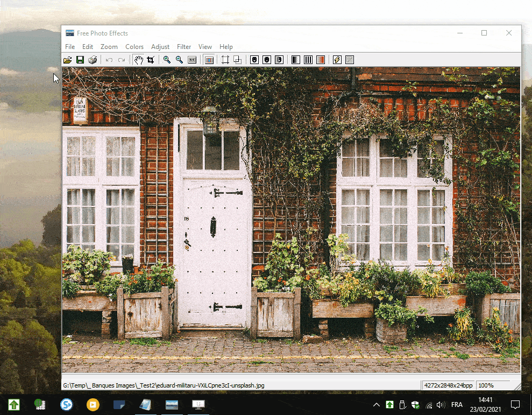Click the Zoom In magnifier icon
The image size is (532, 415).
point(167,60)
